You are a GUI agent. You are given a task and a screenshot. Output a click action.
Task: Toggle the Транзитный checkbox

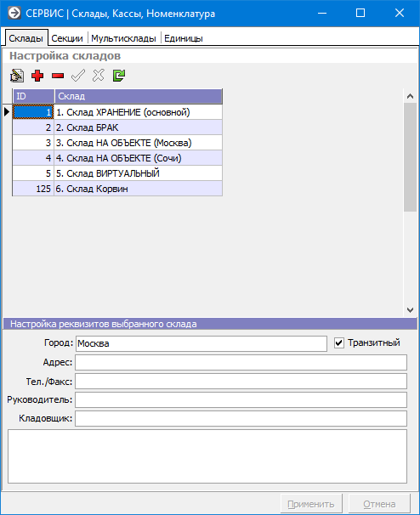click(339, 343)
